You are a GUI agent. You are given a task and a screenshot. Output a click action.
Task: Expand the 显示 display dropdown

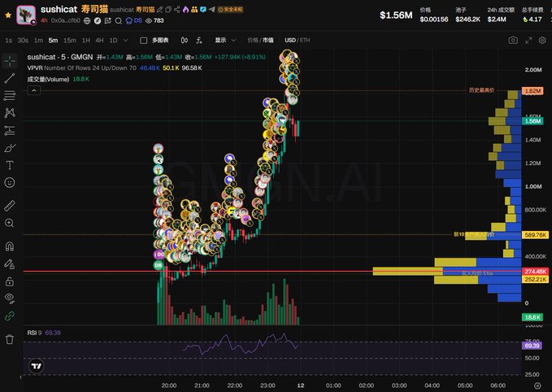click(x=226, y=41)
